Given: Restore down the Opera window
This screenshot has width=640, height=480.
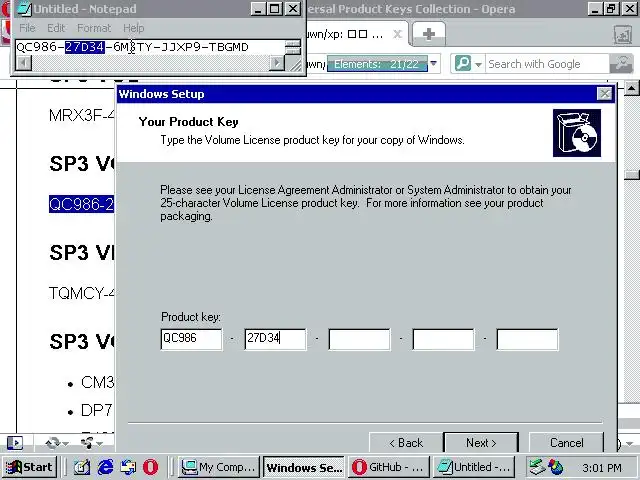Looking at the screenshot, I should (x=611, y=9).
